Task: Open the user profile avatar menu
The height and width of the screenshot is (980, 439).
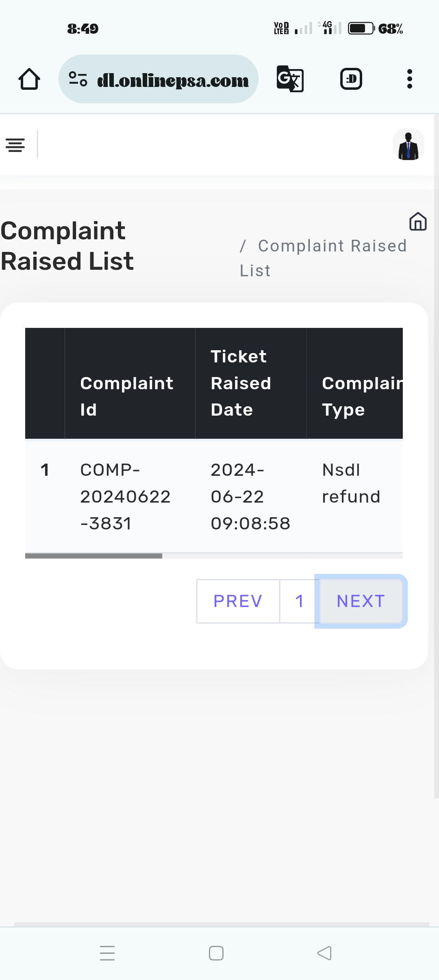Action: point(408,145)
